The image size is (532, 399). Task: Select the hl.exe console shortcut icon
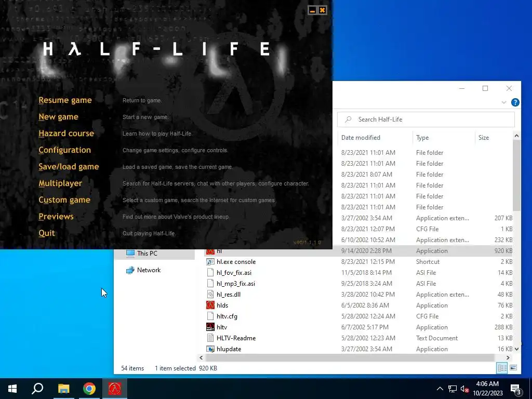click(210, 262)
